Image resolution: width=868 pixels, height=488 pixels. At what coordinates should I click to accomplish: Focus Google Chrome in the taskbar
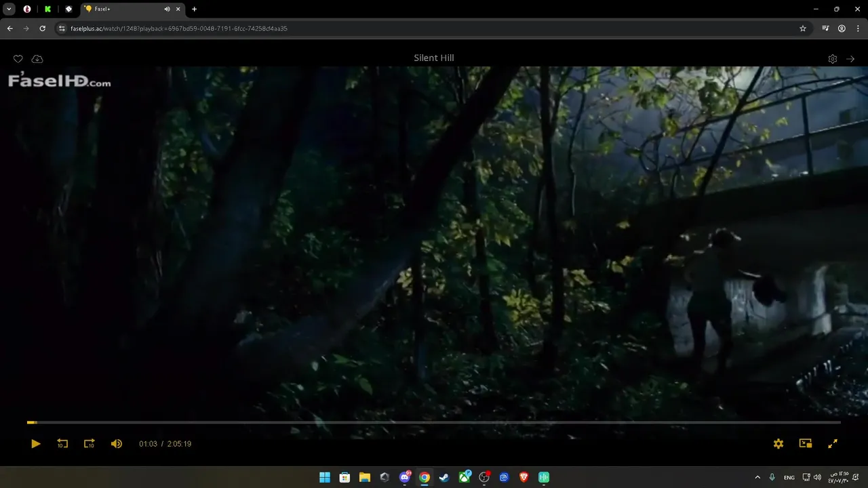pos(425,477)
